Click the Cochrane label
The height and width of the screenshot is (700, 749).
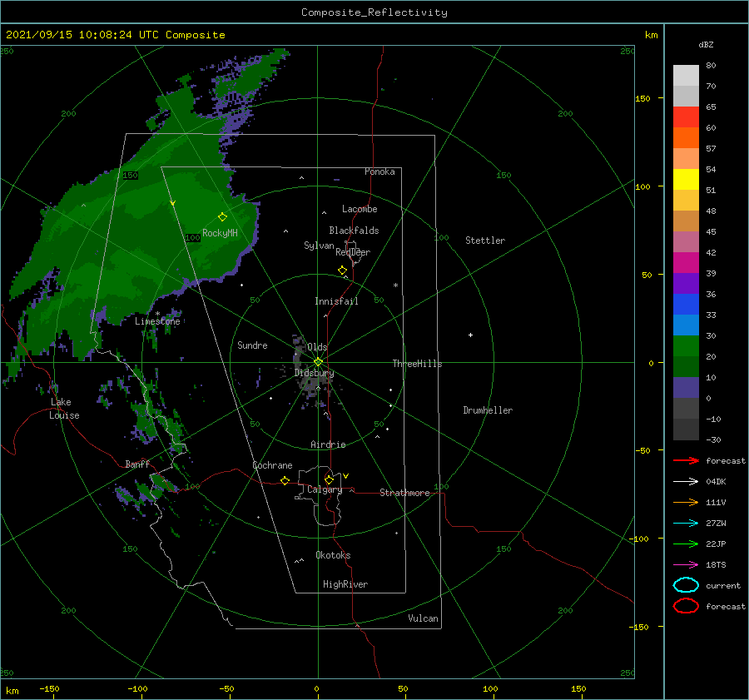point(272,465)
